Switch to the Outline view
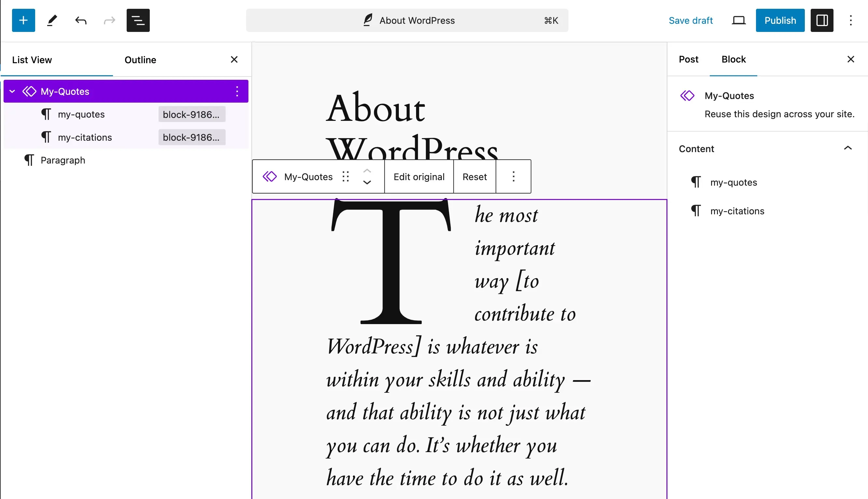 click(140, 59)
